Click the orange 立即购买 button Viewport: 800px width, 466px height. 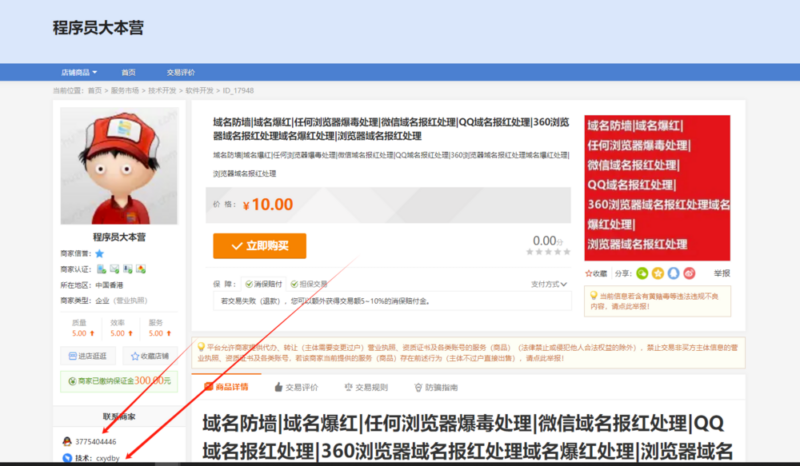pyautogui.click(x=260, y=246)
